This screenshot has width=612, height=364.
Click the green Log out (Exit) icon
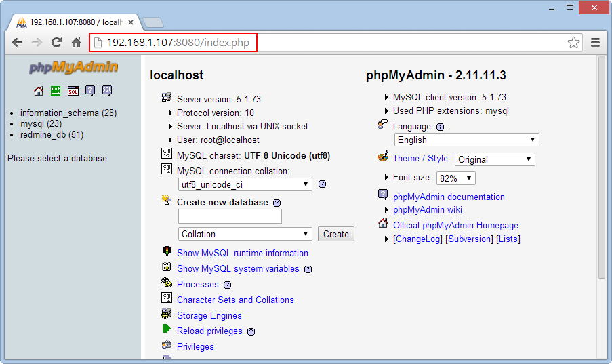click(x=56, y=91)
